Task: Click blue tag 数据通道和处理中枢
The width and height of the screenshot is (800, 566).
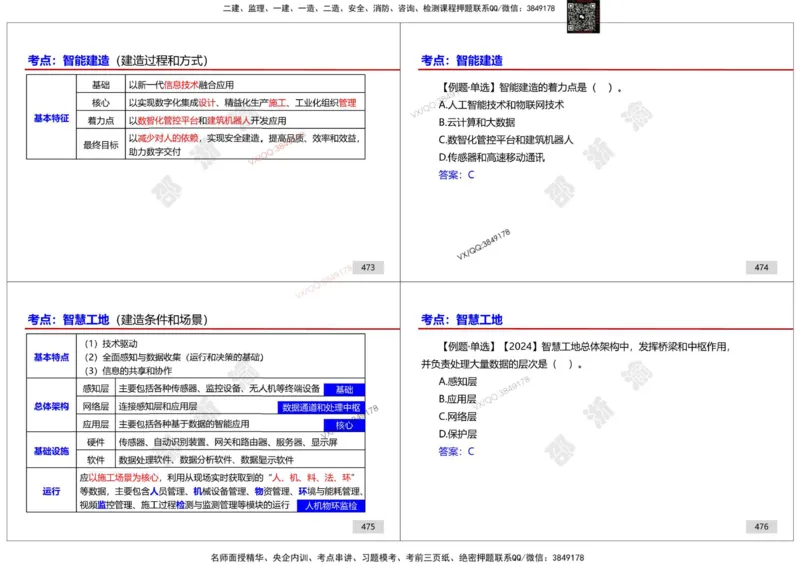Action: 321,408
